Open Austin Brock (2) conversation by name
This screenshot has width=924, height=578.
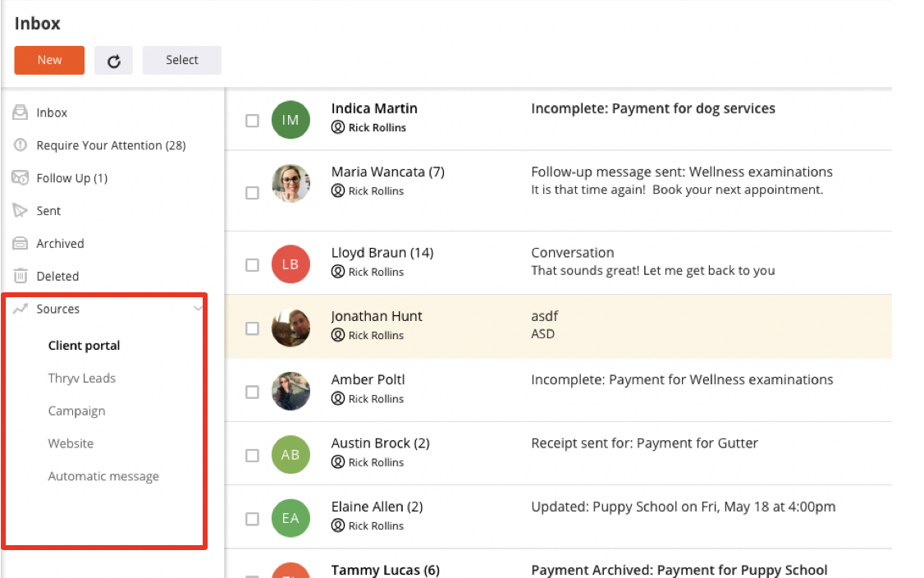(x=380, y=443)
